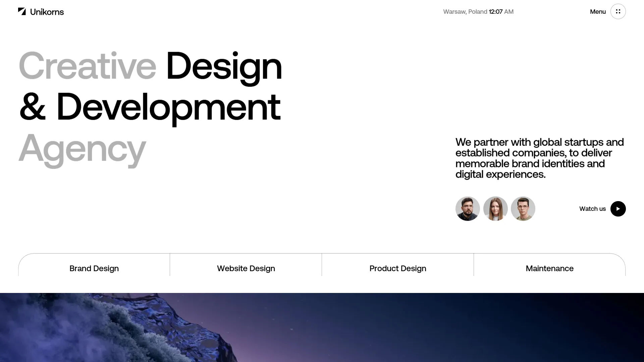Click the partner description paragraph
The height and width of the screenshot is (362, 644).
pyautogui.click(x=539, y=158)
